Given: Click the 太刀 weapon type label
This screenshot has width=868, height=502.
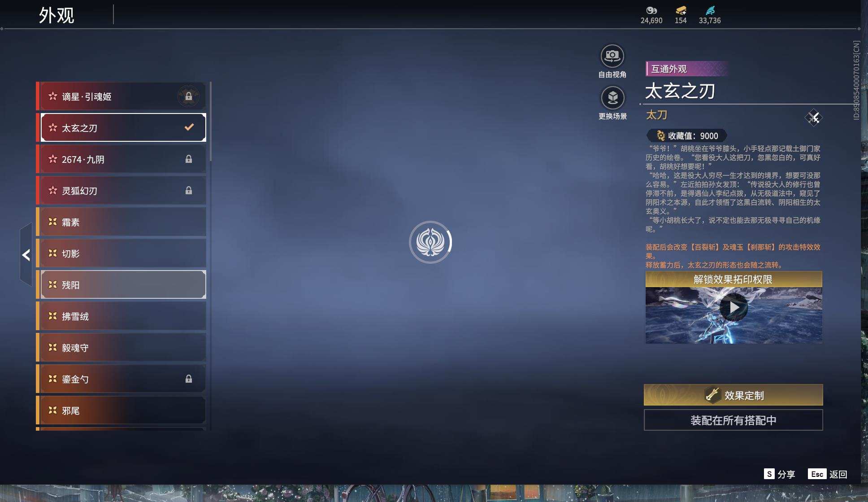Looking at the screenshot, I should coord(656,115).
